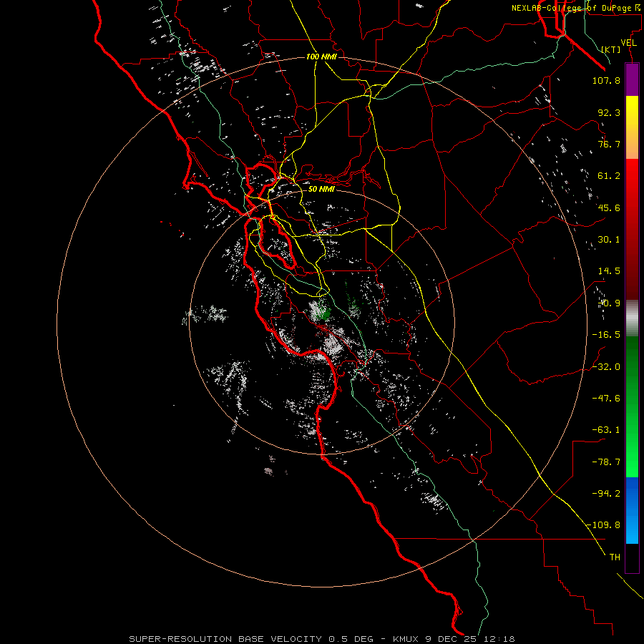Click the 107.8 velocity scale value
This screenshot has height=644, width=644.
coord(606,80)
